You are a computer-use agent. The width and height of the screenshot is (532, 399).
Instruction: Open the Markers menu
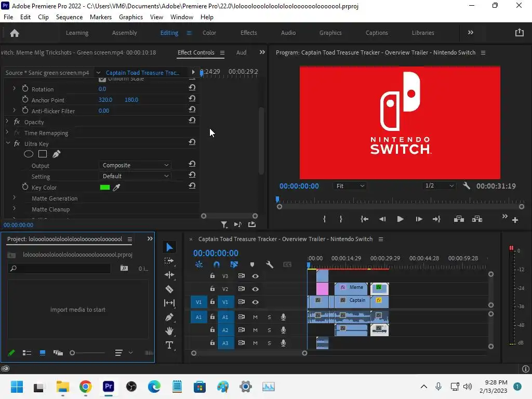coord(100,17)
